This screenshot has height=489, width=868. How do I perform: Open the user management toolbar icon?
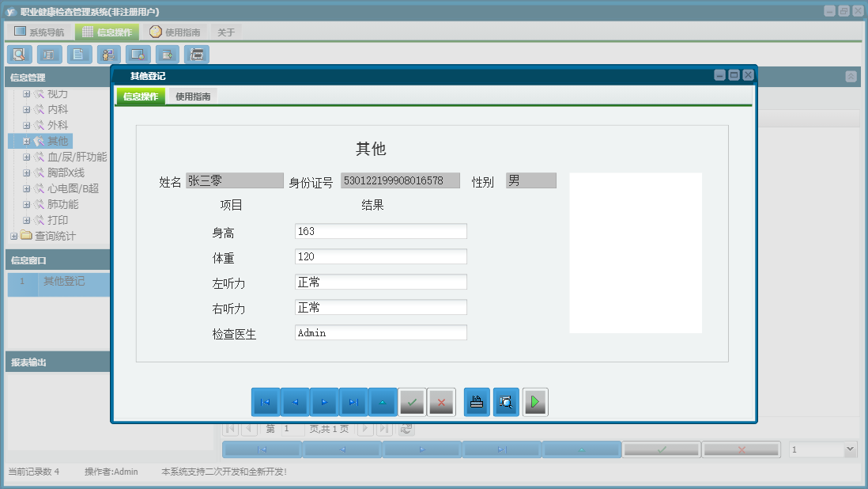(x=108, y=54)
